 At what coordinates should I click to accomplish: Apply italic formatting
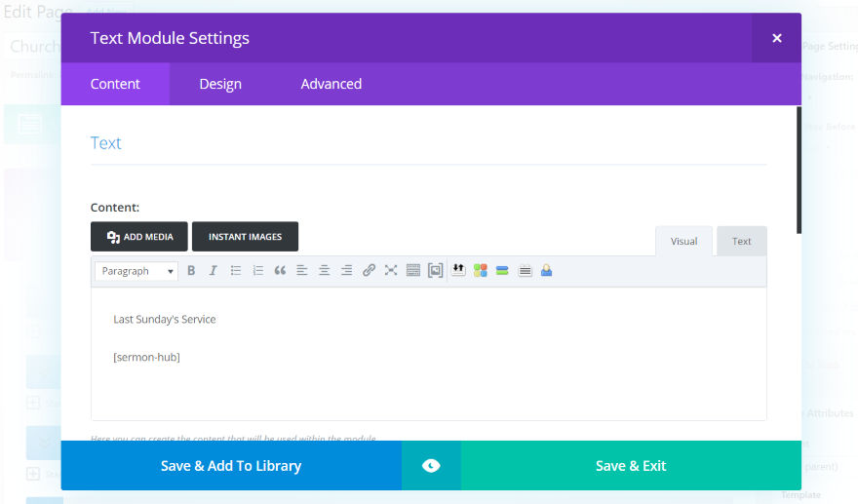pos(213,271)
